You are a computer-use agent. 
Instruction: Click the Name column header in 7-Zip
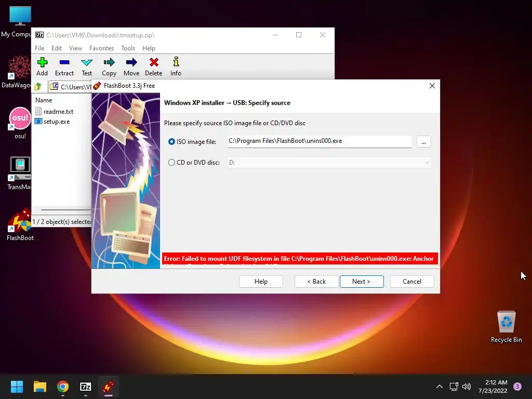(x=44, y=100)
